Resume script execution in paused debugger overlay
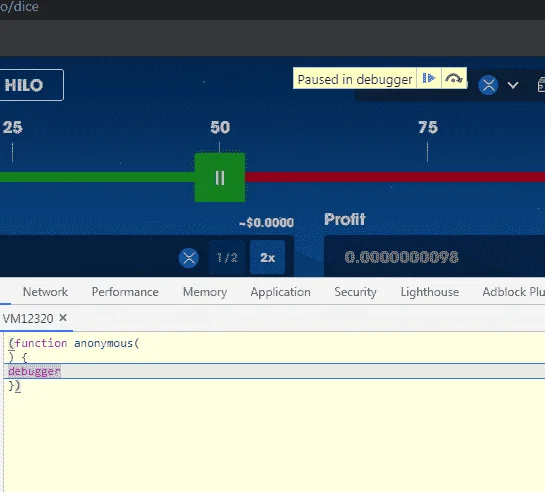Screen dimensions: 545x492 (429, 79)
